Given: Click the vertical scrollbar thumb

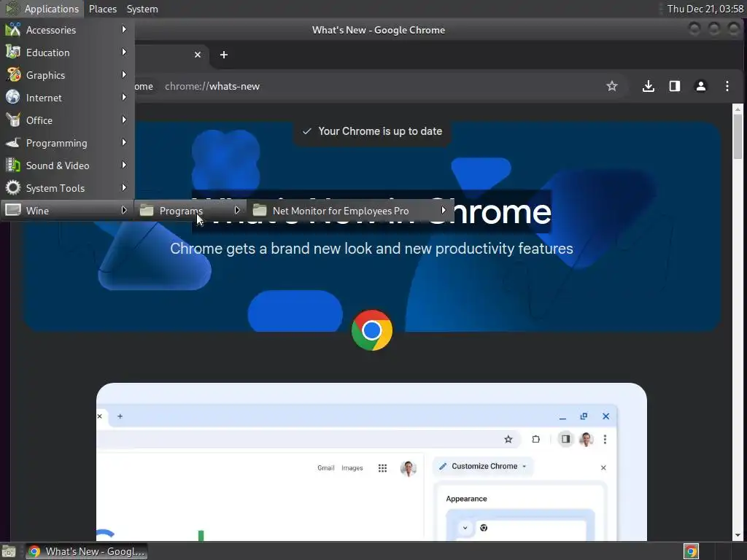Looking at the screenshot, I should click(738, 136).
